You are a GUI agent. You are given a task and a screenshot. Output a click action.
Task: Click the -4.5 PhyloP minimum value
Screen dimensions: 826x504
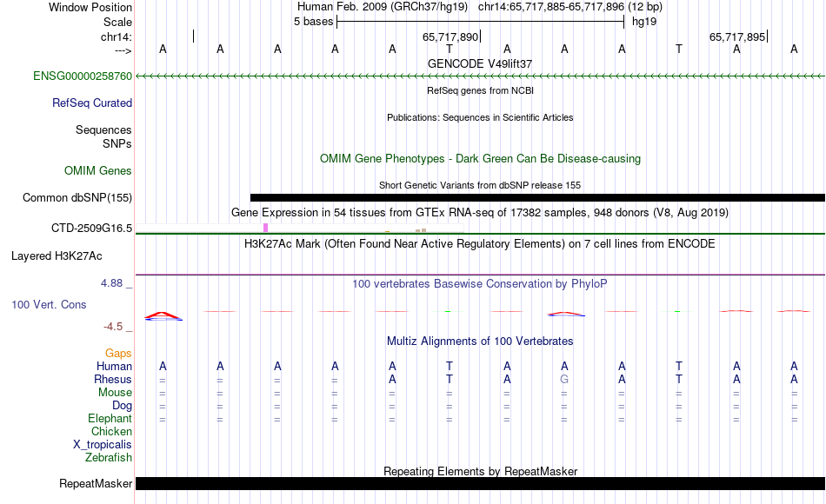pos(113,327)
